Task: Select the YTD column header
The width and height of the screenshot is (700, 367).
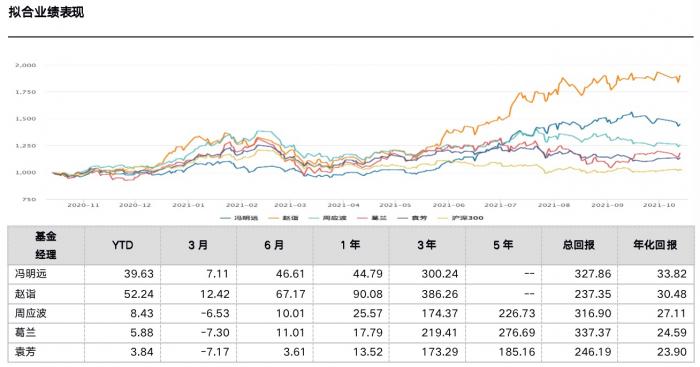Action: [122, 245]
